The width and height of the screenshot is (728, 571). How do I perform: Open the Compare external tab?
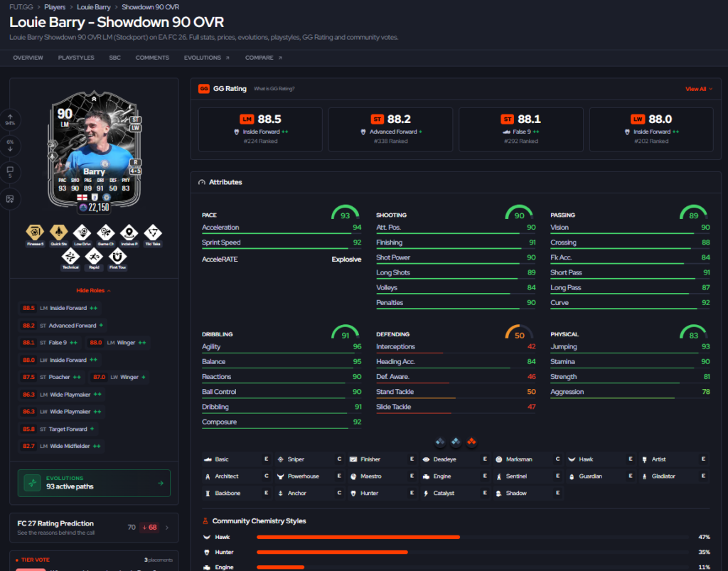(263, 58)
